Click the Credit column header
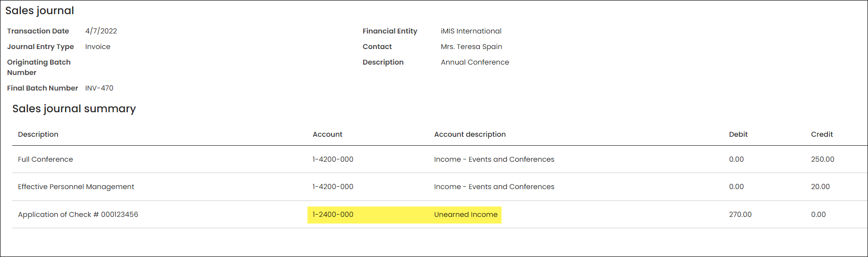 pos(822,134)
